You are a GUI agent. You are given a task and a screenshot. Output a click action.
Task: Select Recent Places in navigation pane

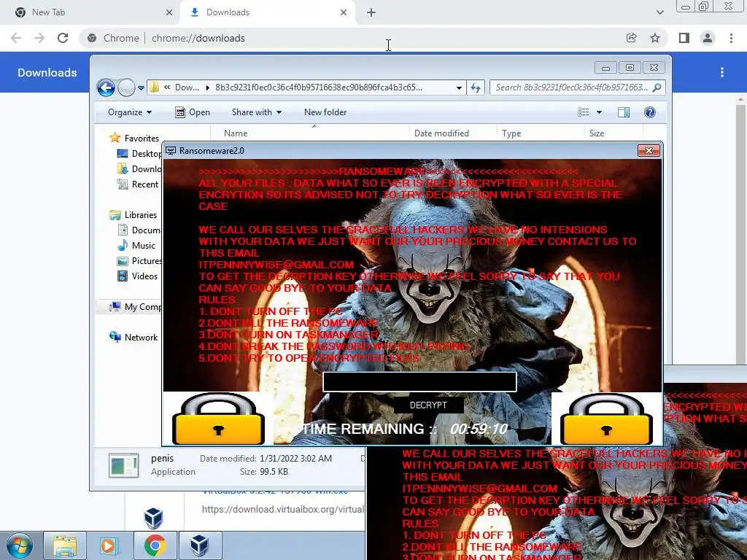click(138, 184)
